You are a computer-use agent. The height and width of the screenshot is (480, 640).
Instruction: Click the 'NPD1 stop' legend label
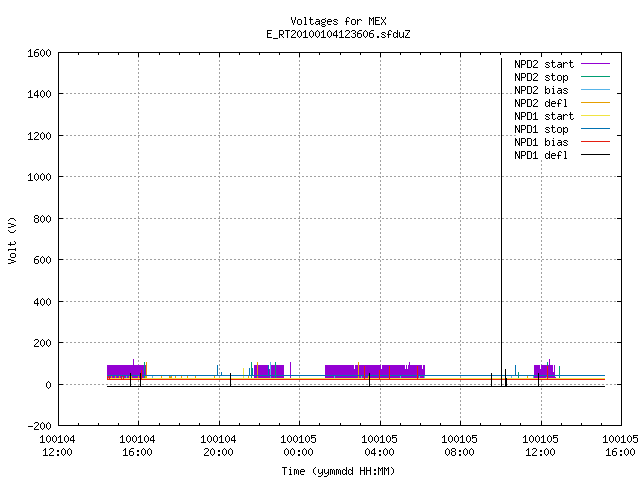tap(541, 129)
